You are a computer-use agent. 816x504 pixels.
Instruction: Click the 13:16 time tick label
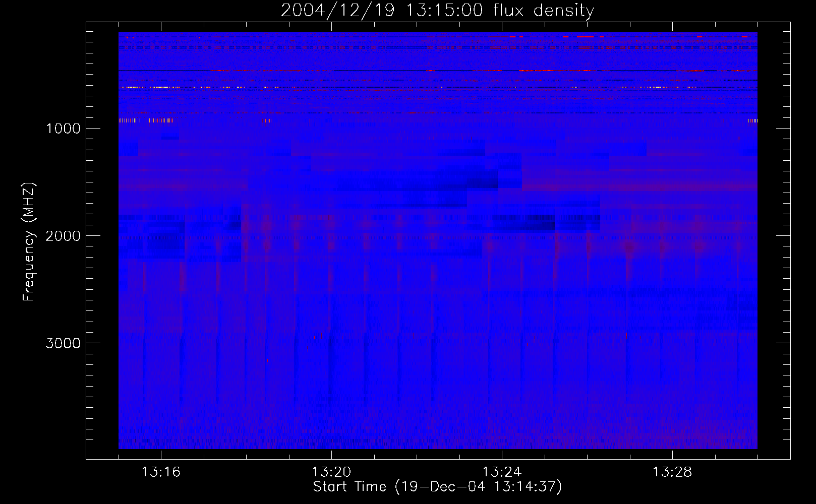pos(161,472)
